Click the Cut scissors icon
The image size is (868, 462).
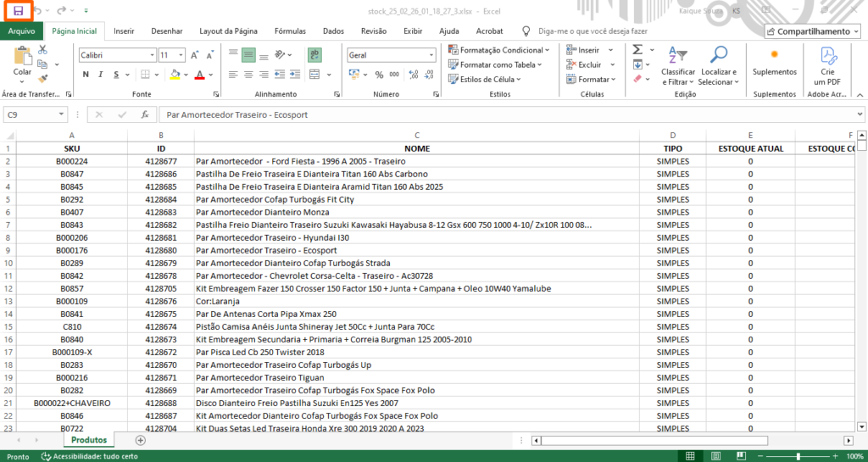(42, 50)
